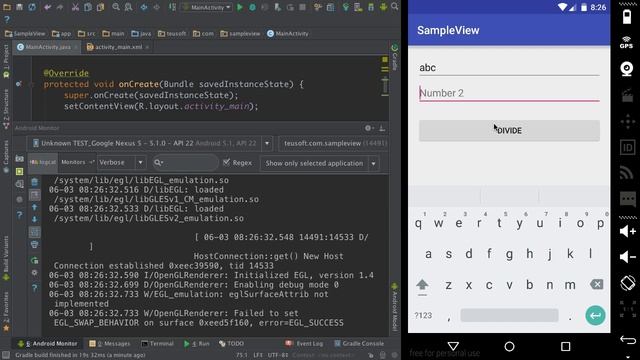
Task: Open the Terminal tool window tab
Action: (158, 344)
